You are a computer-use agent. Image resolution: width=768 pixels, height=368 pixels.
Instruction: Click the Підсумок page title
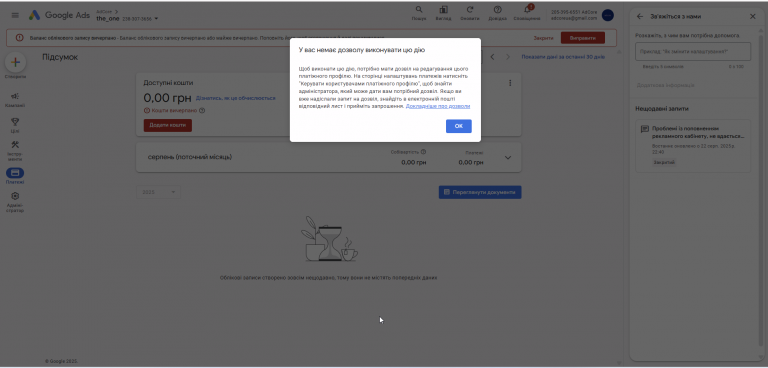pyautogui.click(x=60, y=57)
